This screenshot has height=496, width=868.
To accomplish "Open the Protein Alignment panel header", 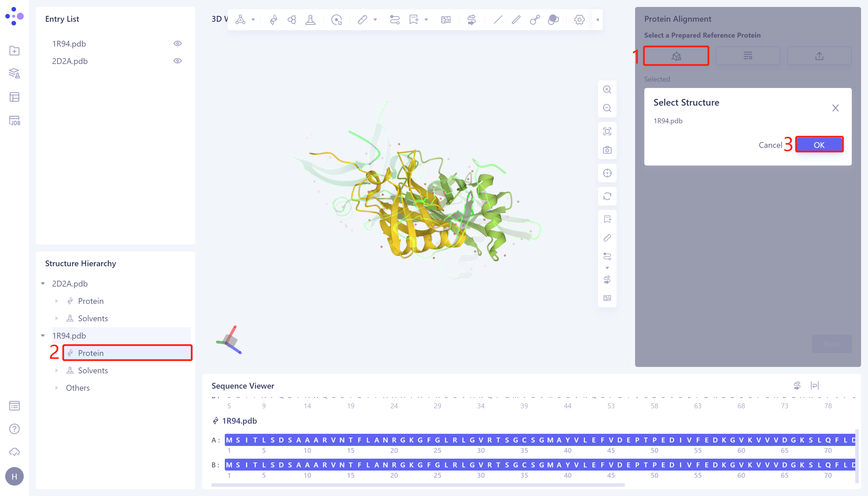I will click(x=677, y=19).
